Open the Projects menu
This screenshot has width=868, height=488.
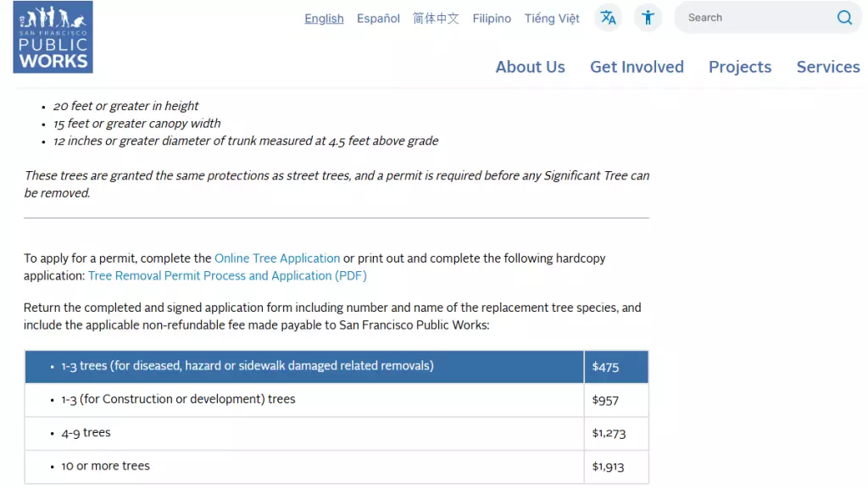point(740,67)
